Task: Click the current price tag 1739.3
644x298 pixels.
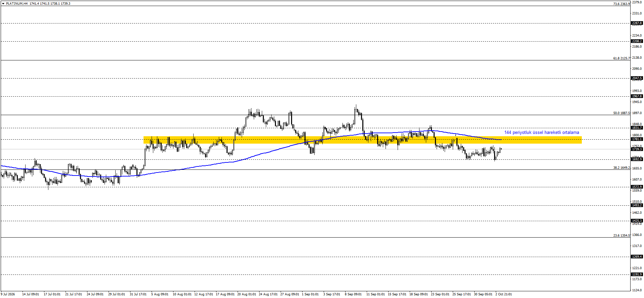Action: pos(637,149)
